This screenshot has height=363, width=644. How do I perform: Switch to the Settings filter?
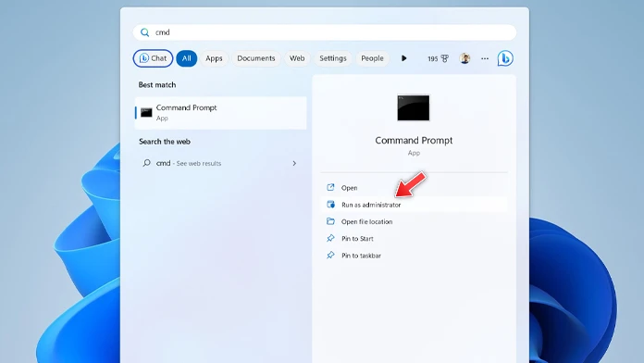click(333, 58)
